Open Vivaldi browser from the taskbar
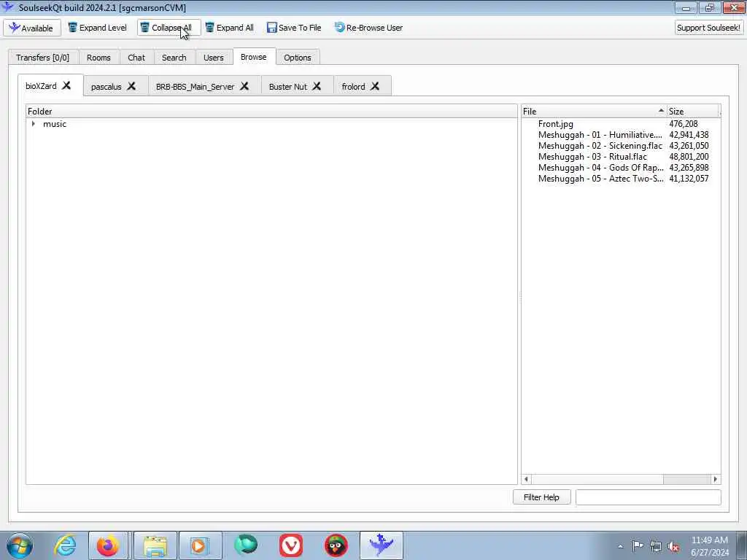This screenshot has height=560, width=747. [291, 545]
